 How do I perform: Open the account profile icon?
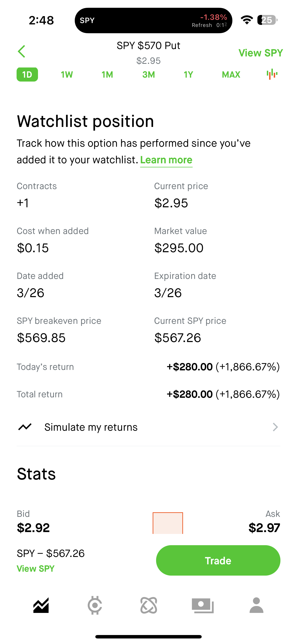click(x=256, y=605)
